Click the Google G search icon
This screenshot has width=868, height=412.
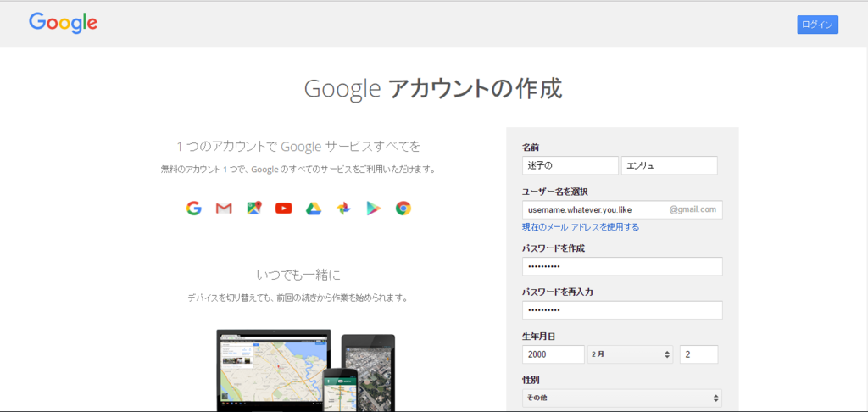194,209
